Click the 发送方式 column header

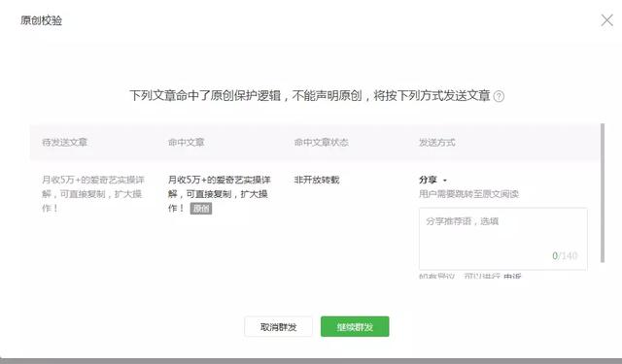pos(436,142)
